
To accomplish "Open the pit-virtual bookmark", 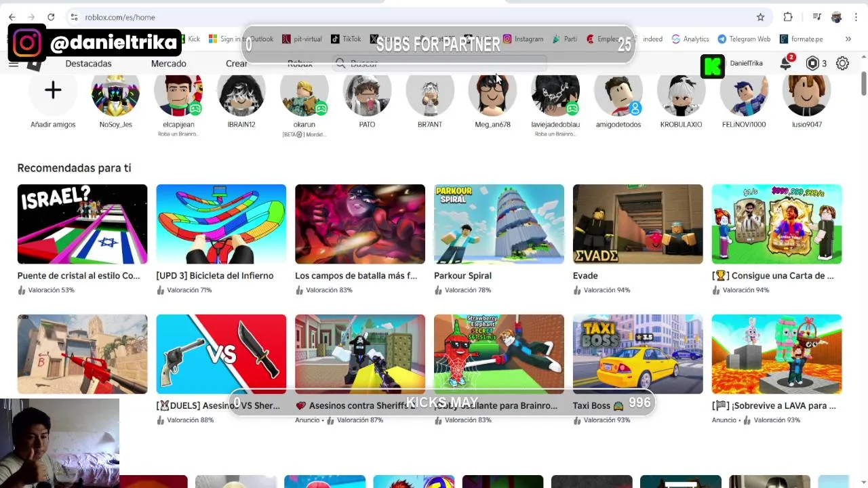I will pos(302,39).
